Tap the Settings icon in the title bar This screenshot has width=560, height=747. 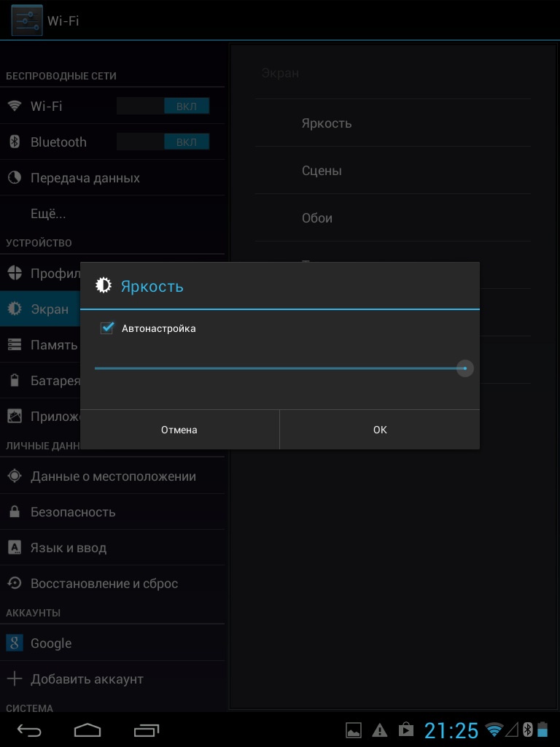coord(27,20)
